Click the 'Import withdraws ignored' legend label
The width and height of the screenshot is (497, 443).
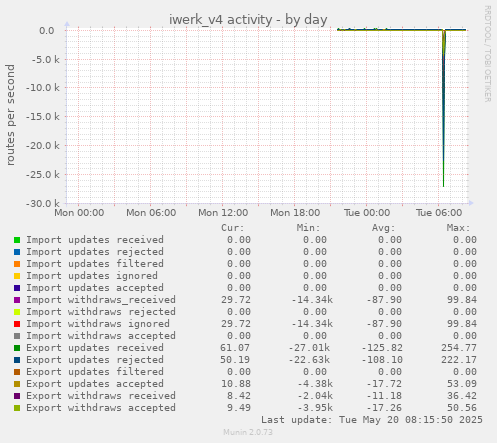point(98,324)
